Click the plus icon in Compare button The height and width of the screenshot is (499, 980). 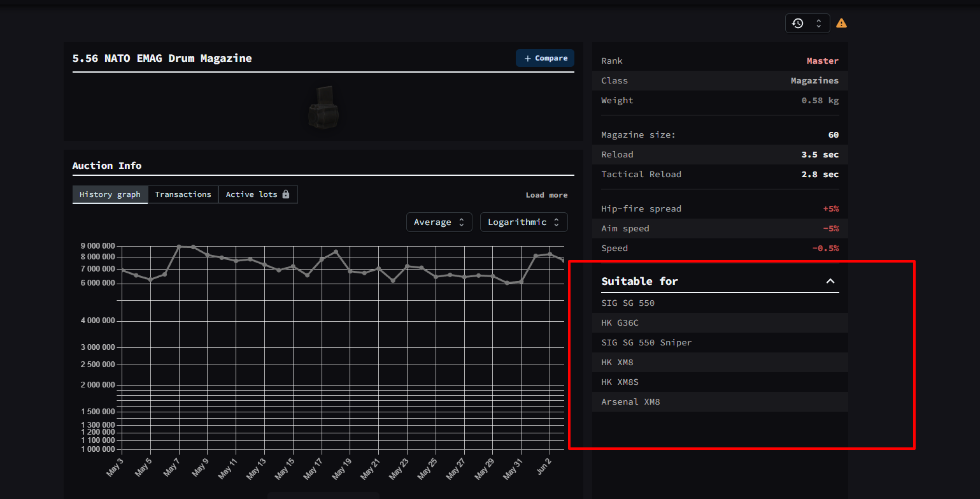pyautogui.click(x=527, y=59)
